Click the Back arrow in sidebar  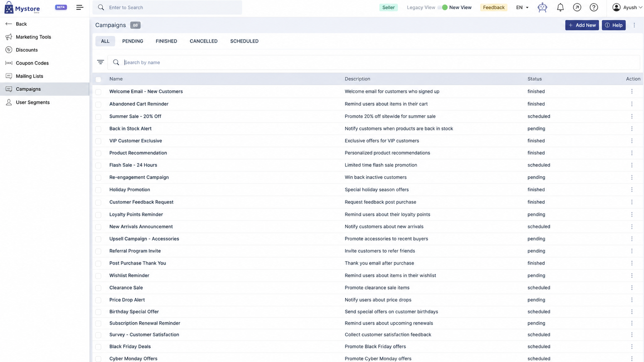pos(9,24)
